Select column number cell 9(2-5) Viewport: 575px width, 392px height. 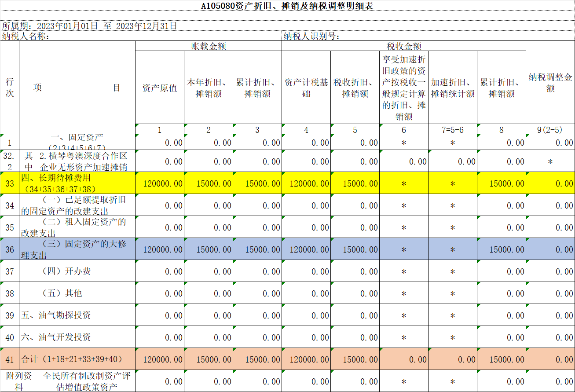[550, 129]
